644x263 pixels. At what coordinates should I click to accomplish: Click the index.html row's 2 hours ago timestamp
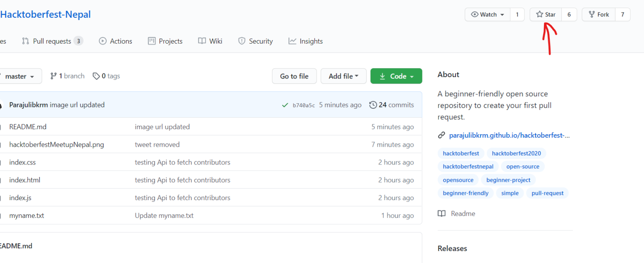click(396, 180)
